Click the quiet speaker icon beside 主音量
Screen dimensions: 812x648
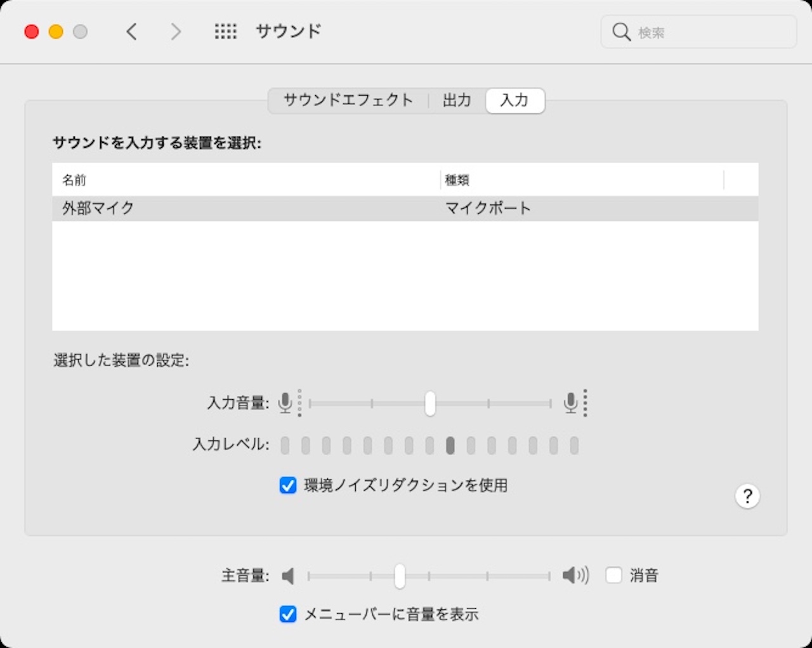tap(288, 576)
